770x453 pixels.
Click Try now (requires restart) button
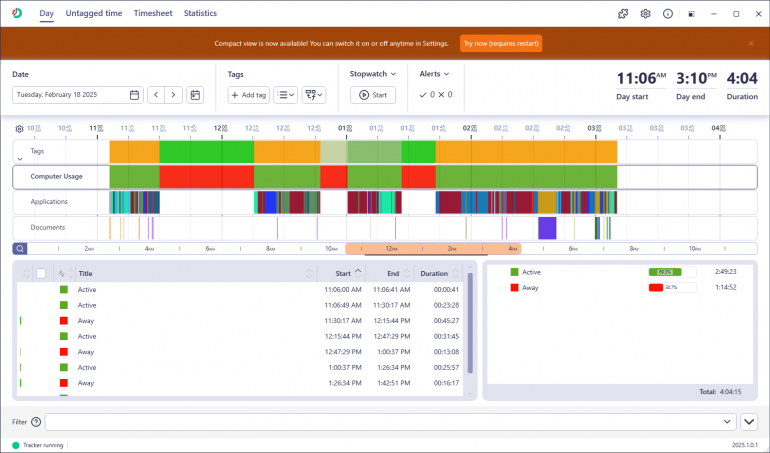501,43
